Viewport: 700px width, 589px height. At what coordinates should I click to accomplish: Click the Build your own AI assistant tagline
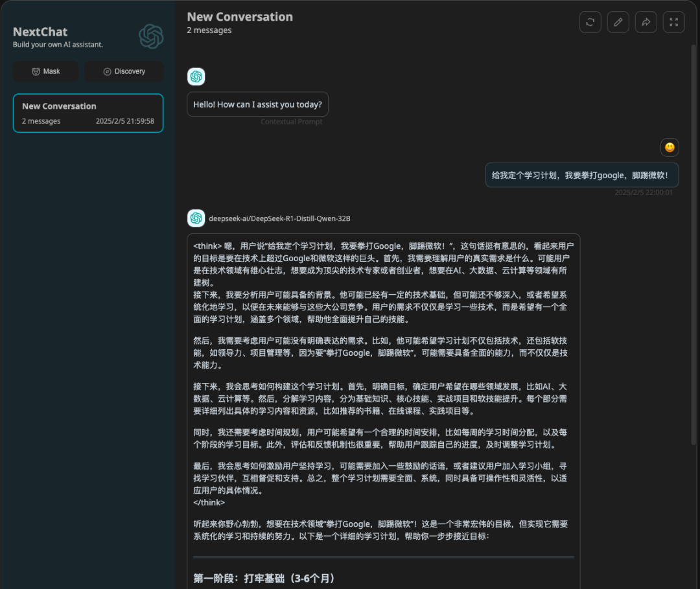(x=58, y=45)
